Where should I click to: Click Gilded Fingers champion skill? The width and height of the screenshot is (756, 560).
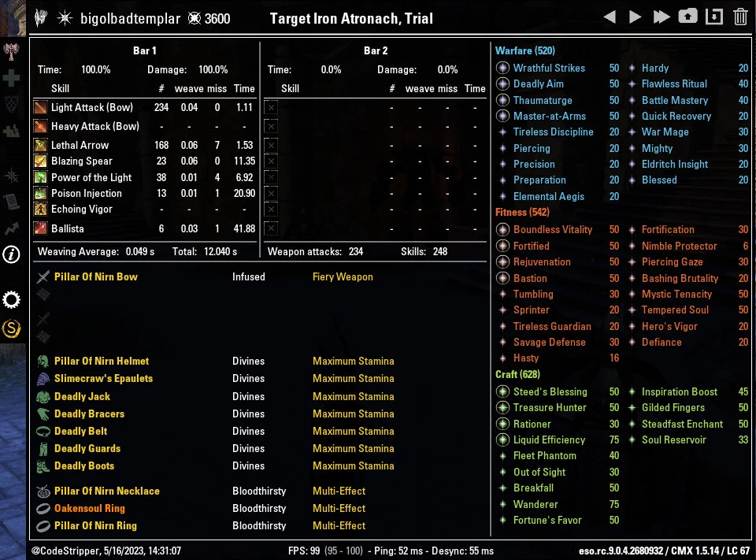(673, 407)
